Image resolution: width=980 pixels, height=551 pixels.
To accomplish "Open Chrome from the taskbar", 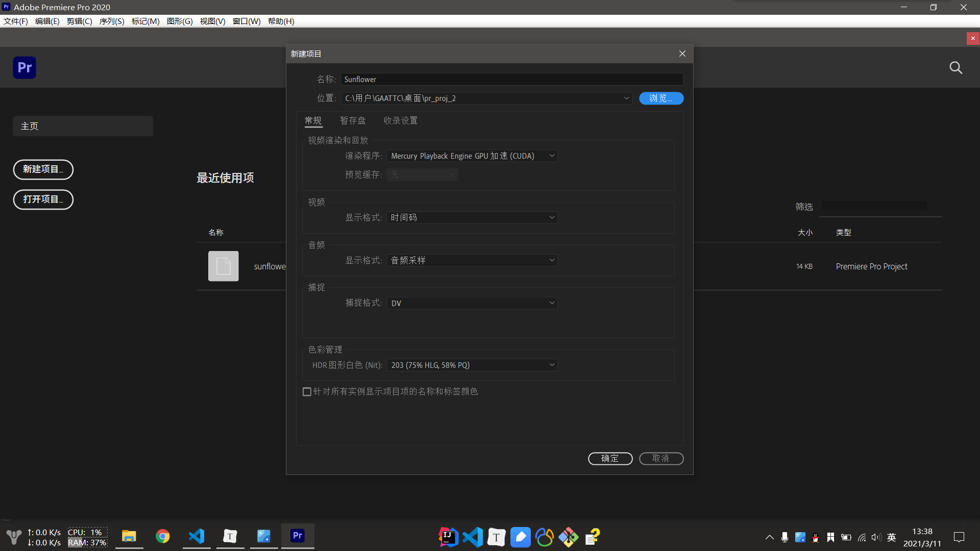I will (162, 536).
